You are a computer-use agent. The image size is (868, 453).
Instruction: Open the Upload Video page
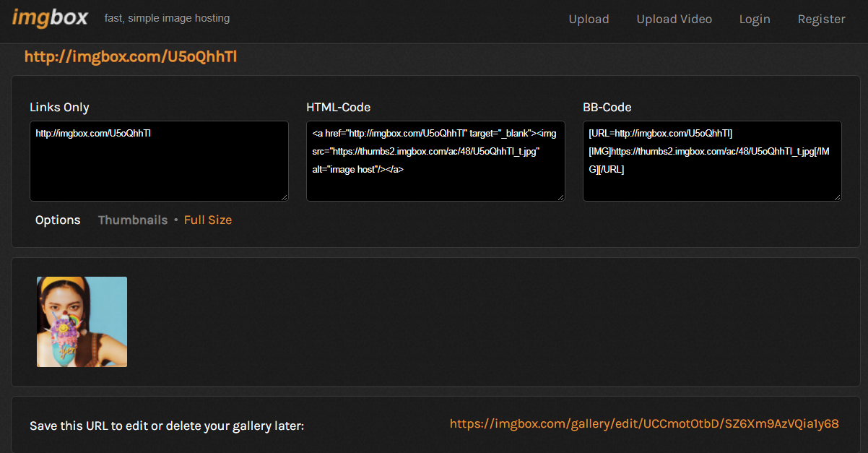(674, 20)
